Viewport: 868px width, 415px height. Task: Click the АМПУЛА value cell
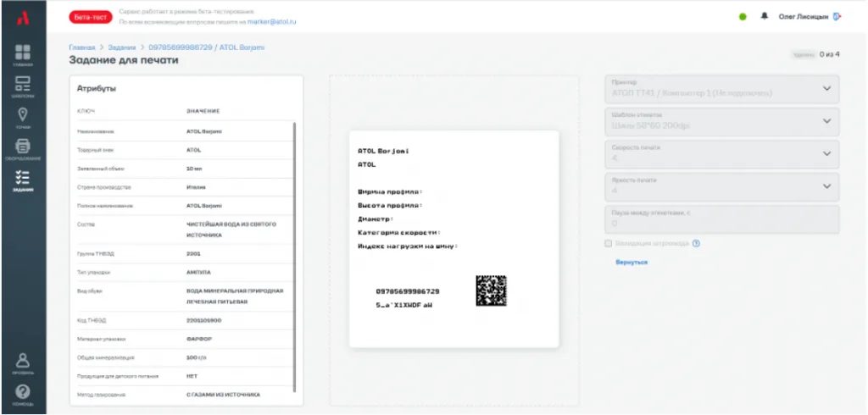point(198,272)
